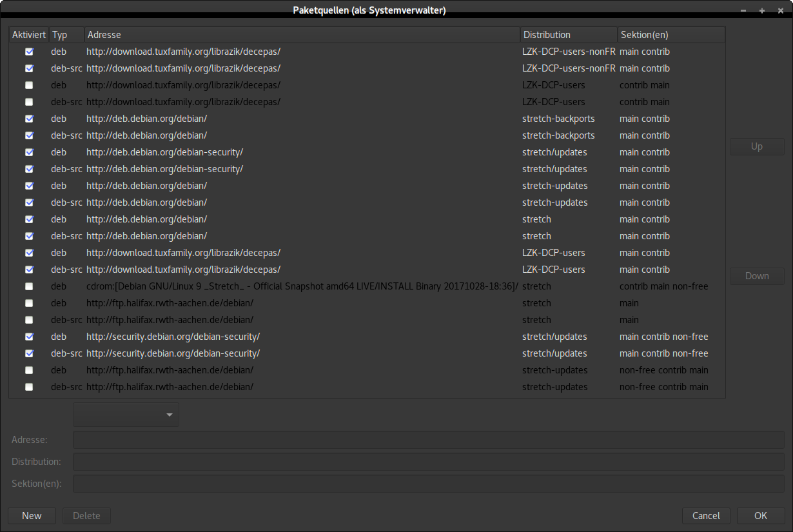Image resolution: width=793 pixels, height=532 pixels.
Task: Click 'stretch/updates' in deb.debian.org deb row
Action: coord(554,152)
